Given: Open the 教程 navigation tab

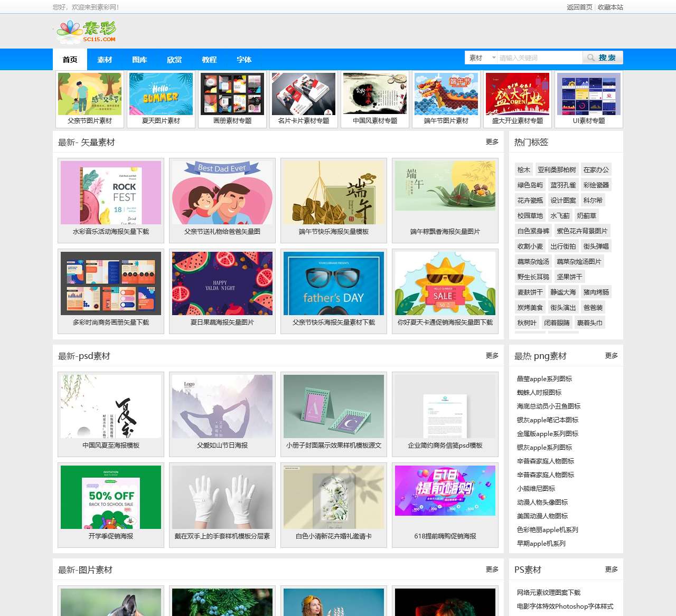Looking at the screenshot, I should pos(210,60).
